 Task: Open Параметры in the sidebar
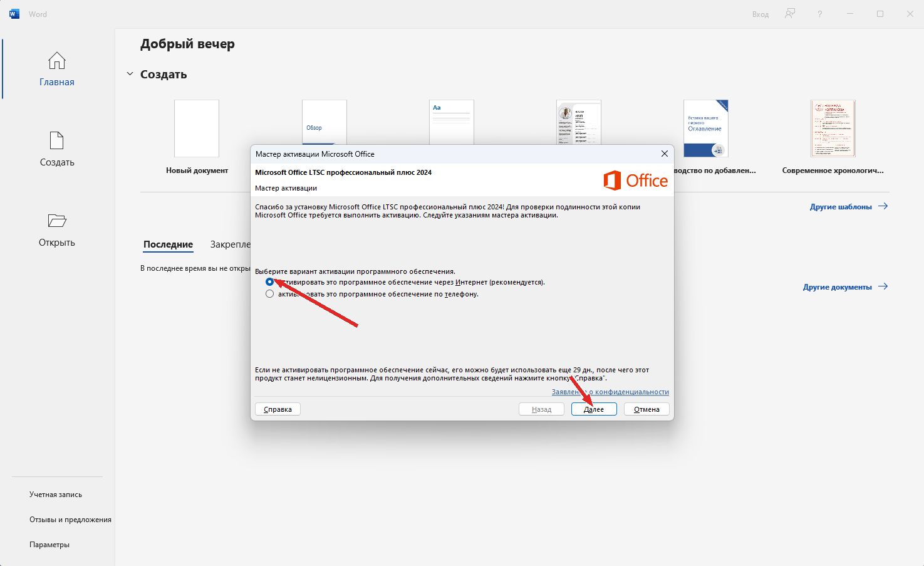(49, 545)
